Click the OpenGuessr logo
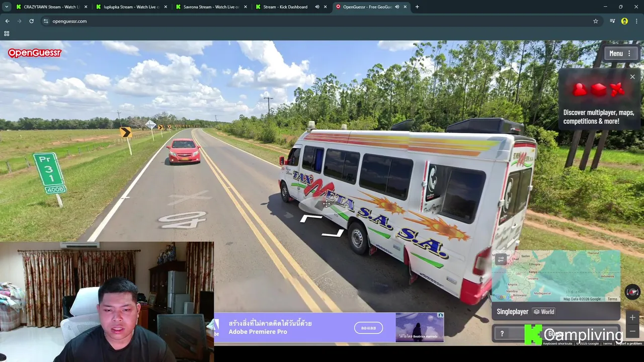644x362 pixels. (x=34, y=53)
